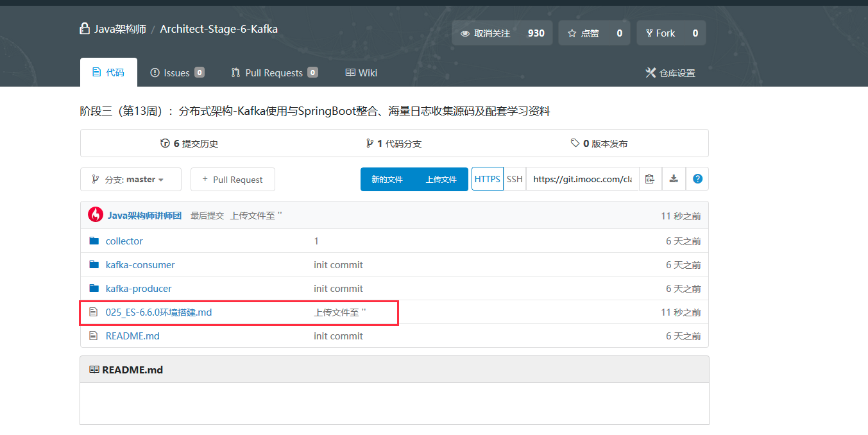Copy the clone URL via clipboard icon

click(x=650, y=179)
